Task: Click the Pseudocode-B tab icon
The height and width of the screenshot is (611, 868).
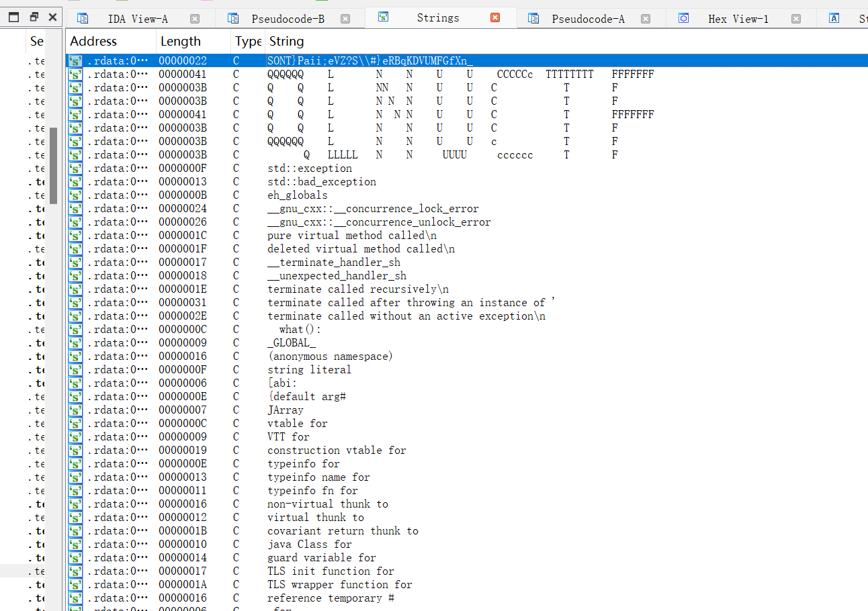Action: click(233, 19)
